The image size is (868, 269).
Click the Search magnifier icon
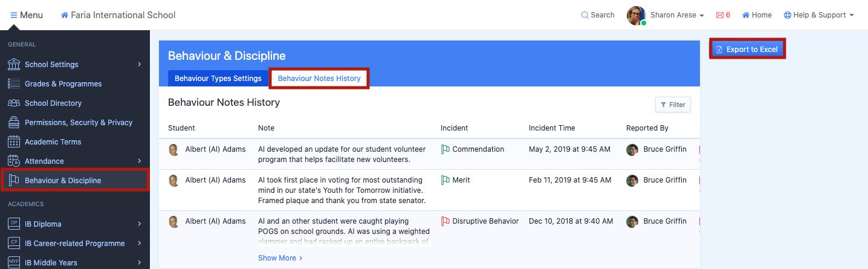point(585,15)
